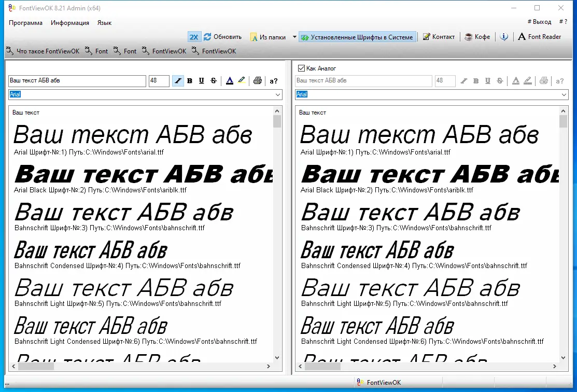577x392 pixels.
Task: Click the left sample text input field
Action: click(77, 80)
